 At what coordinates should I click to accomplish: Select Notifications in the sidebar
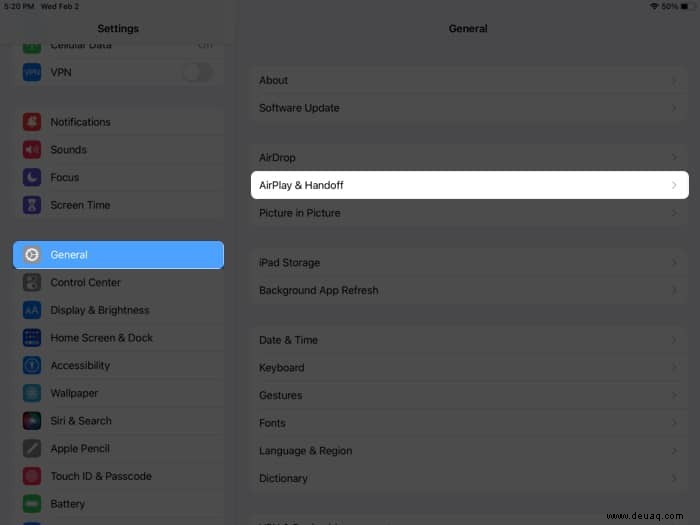coord(118,122)
